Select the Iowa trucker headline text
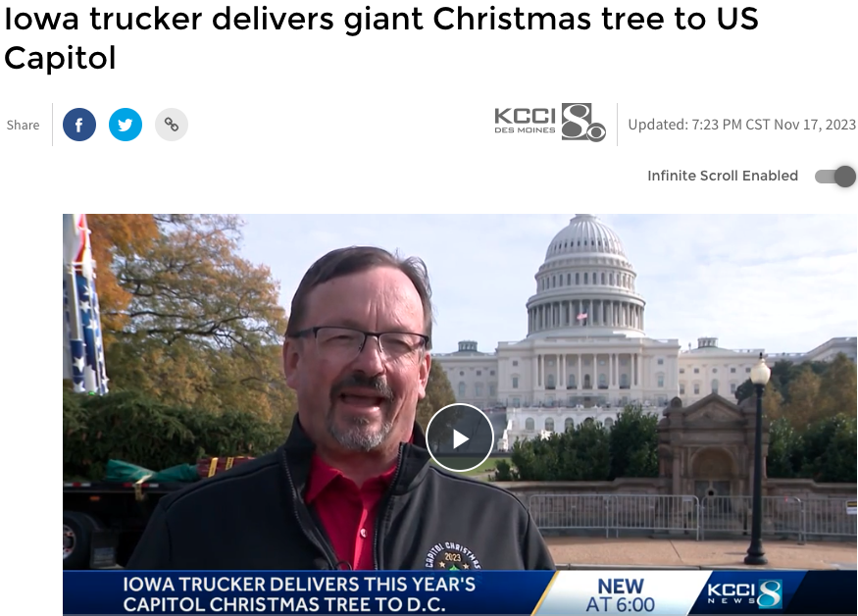This screenshot has width=858, height=616. coord(381,38)
